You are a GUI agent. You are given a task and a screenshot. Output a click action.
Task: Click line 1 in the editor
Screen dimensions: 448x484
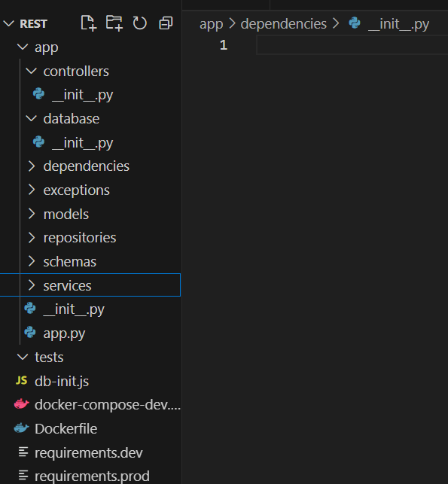(352, 45)
